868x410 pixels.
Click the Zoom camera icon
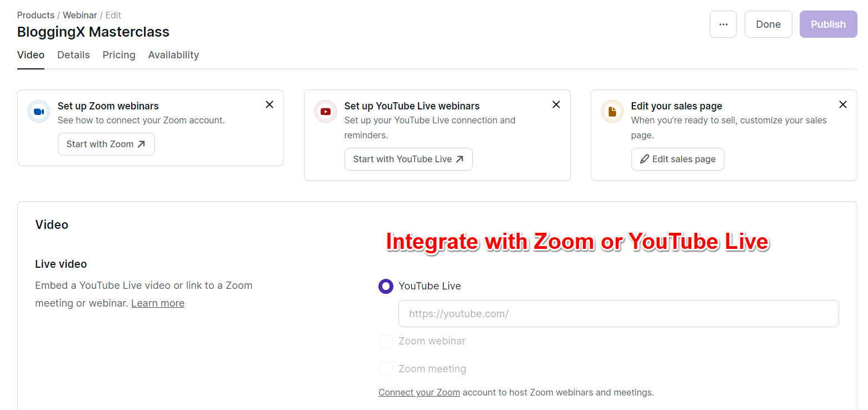[x=38, y=111]
